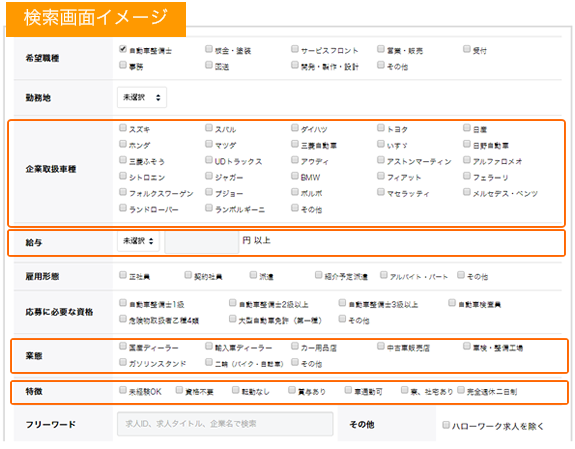Viewport: 575px width, 449px height.
Task: Check the 自動車検査員 checkbox
Action: click(452, 303)
